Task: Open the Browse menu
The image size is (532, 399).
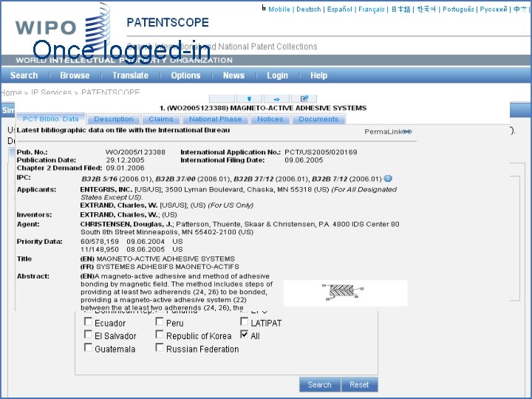Action: (75, 75)
